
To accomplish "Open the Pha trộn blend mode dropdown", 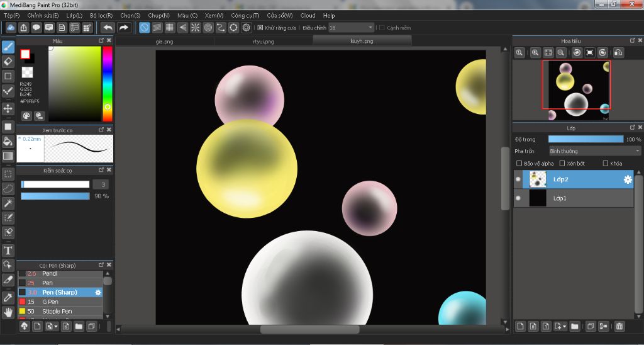I will tap(595, 151).
